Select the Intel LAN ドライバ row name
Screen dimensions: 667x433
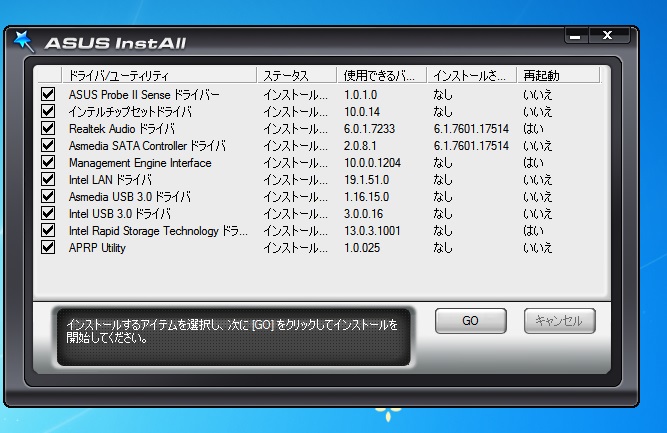point(110,179)
